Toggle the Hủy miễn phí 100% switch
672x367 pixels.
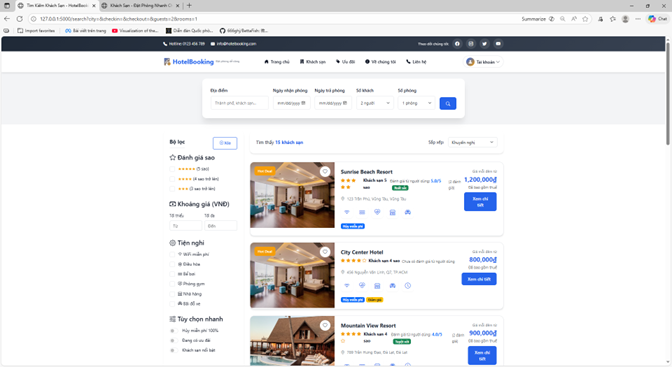point(173,331)
